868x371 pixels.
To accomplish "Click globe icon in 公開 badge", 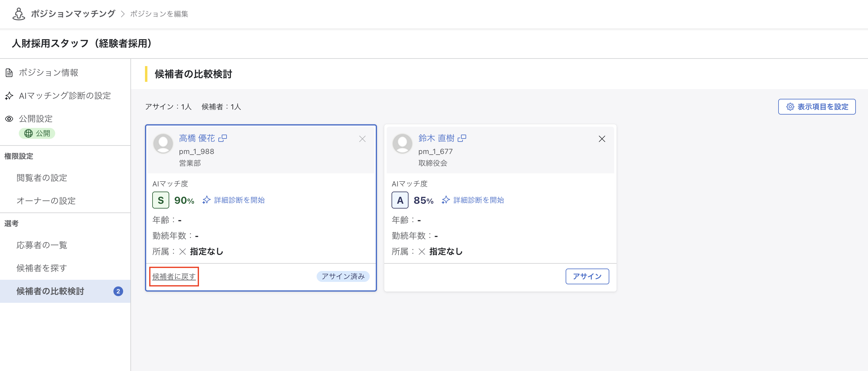I will click(x=28, y=133).
